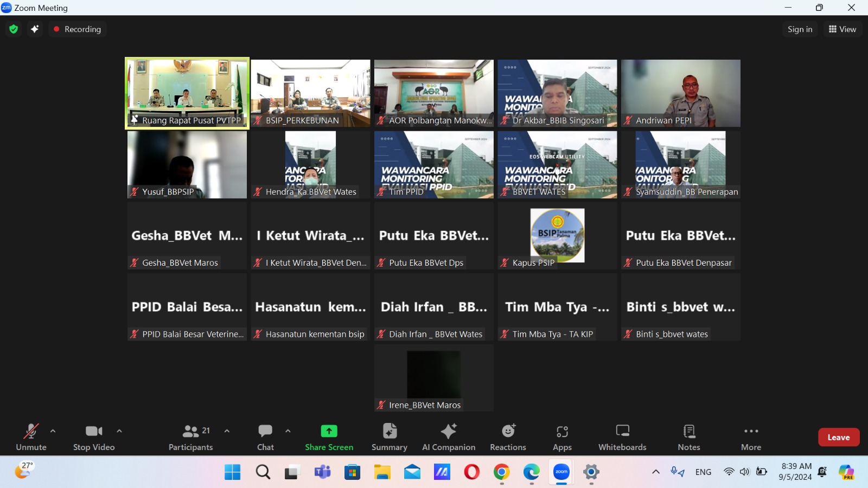Click the Hendra_Ka.BBVet Wates name label
Viewport: 868px width, 488px height.
point(311,192)
